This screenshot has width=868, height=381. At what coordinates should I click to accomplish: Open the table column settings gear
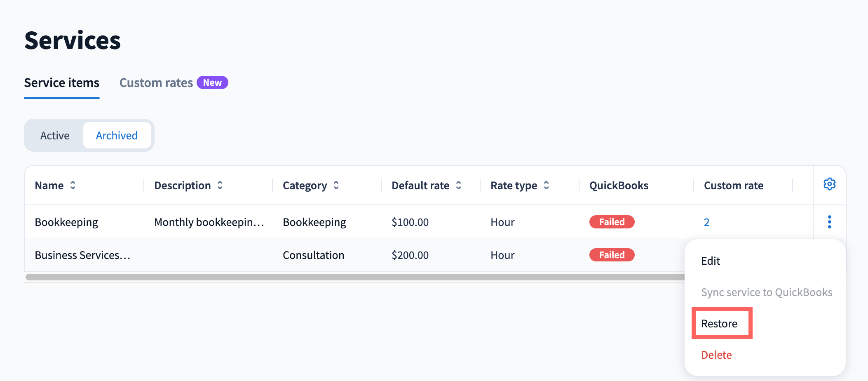pyautogui.click(x=829, y=184)
